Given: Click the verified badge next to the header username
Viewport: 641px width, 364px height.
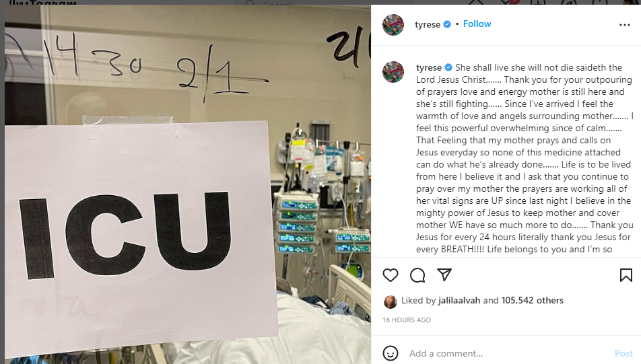Looking at the screenshot, I should point(447,24).
